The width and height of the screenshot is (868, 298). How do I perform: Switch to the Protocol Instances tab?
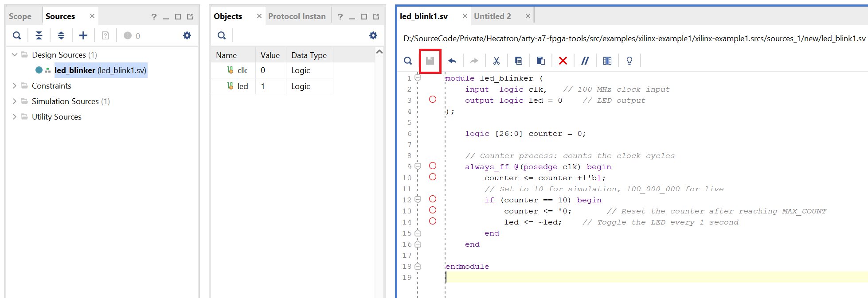(x=297, y=16)
